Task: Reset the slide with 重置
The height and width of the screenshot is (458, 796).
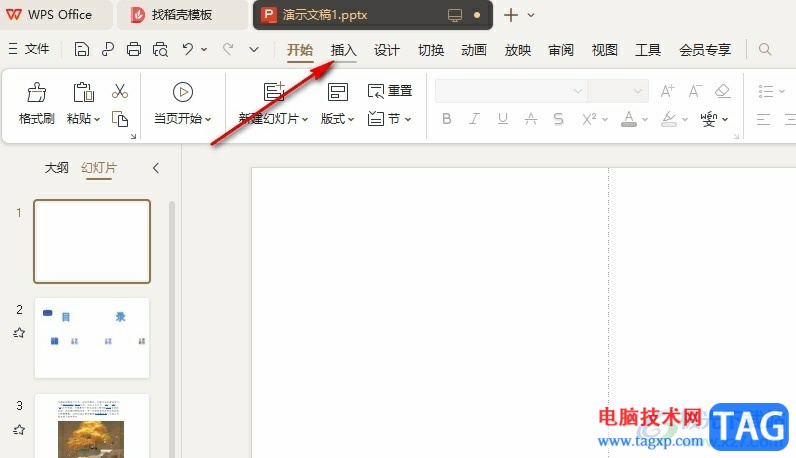Action: pos(390,91)
